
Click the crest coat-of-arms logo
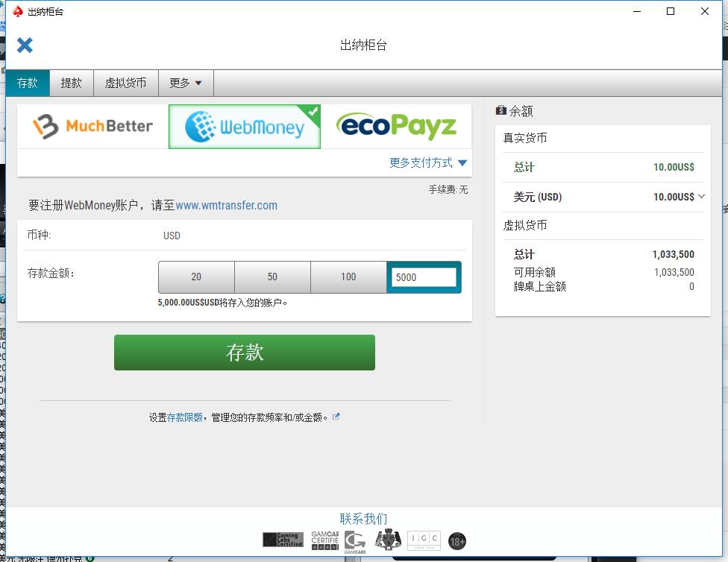388,539
